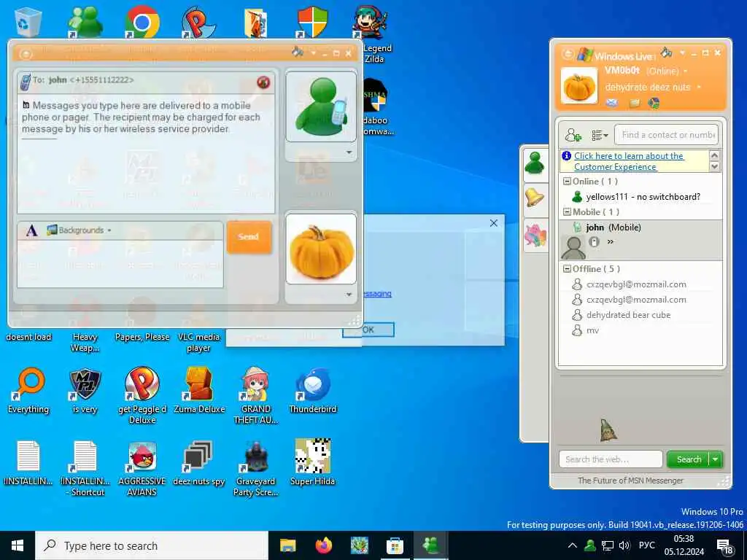Screen dimensions: 747x560
Task: Expand the arrow under pumpkin picture in chat
Action: (x=349, y=295)
